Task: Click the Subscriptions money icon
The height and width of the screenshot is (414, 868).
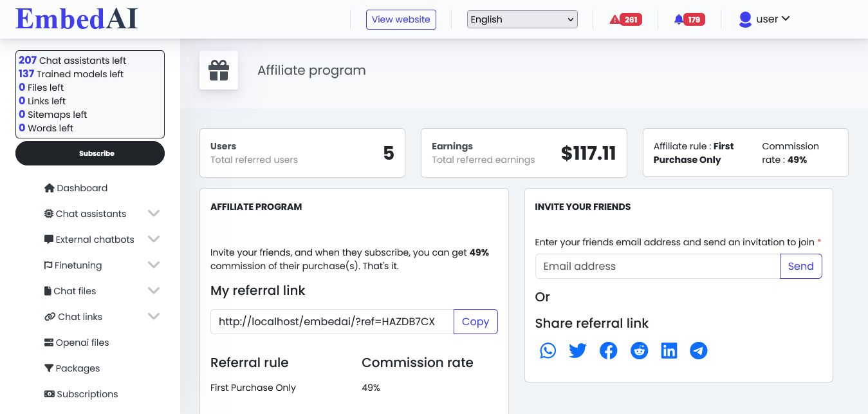Action: (x=49, y=394)
